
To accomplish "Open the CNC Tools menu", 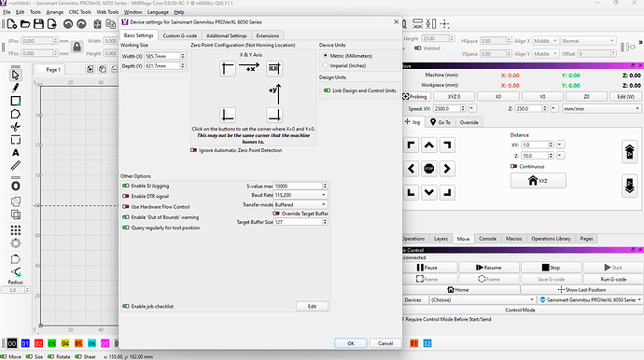I will pos(80,12).
